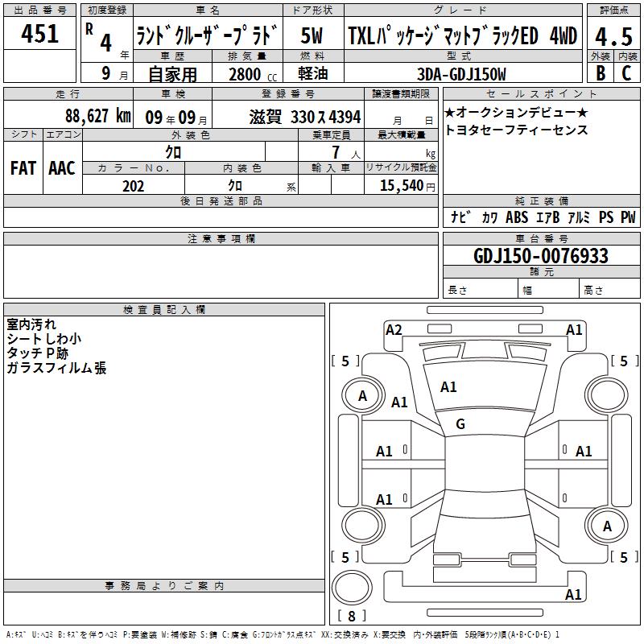Click the セールスポイント header
The height and width of the screenshot is (644, 644).
[541, 94]
